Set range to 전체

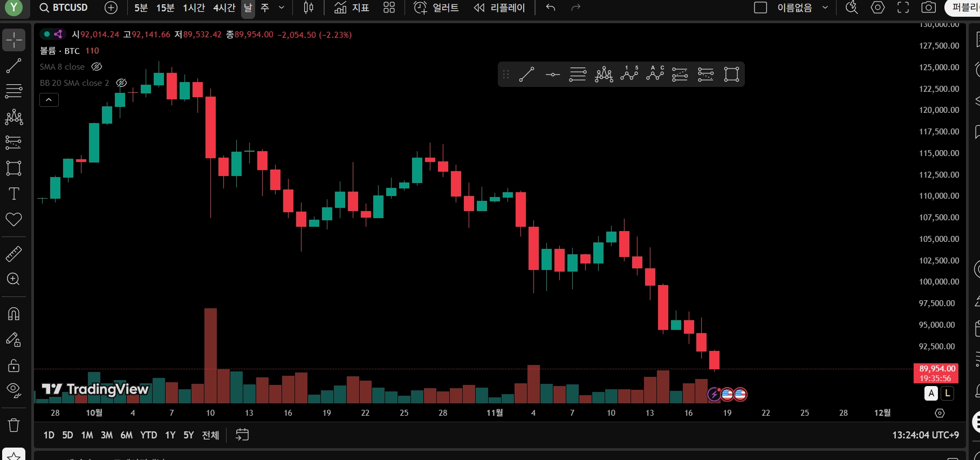[210, 435]
